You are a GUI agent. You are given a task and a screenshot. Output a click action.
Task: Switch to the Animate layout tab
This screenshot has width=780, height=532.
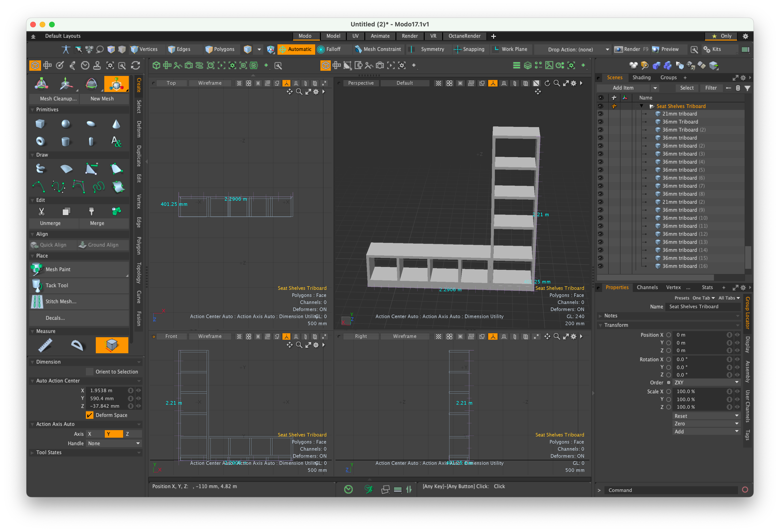tap(380, 36)
